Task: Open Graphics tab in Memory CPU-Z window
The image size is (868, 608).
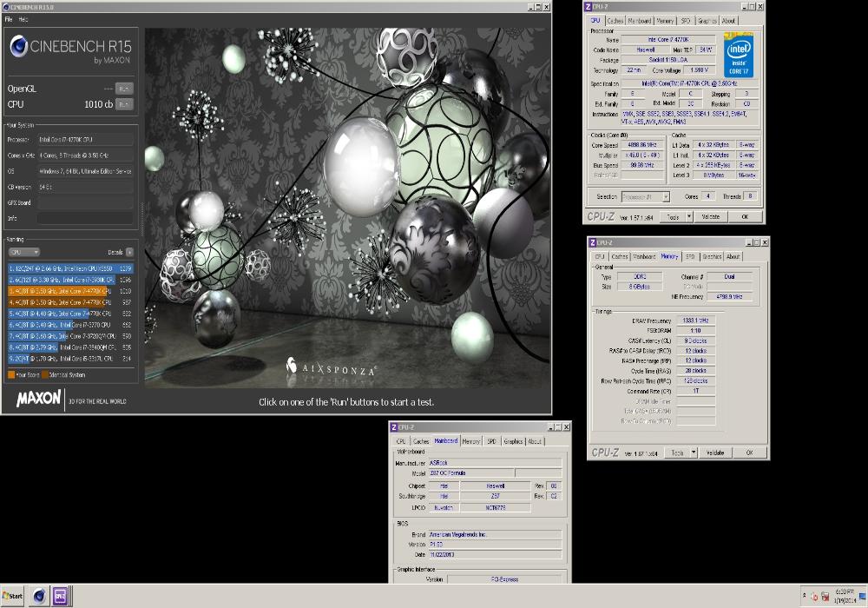Action: [x=712, y=256]
